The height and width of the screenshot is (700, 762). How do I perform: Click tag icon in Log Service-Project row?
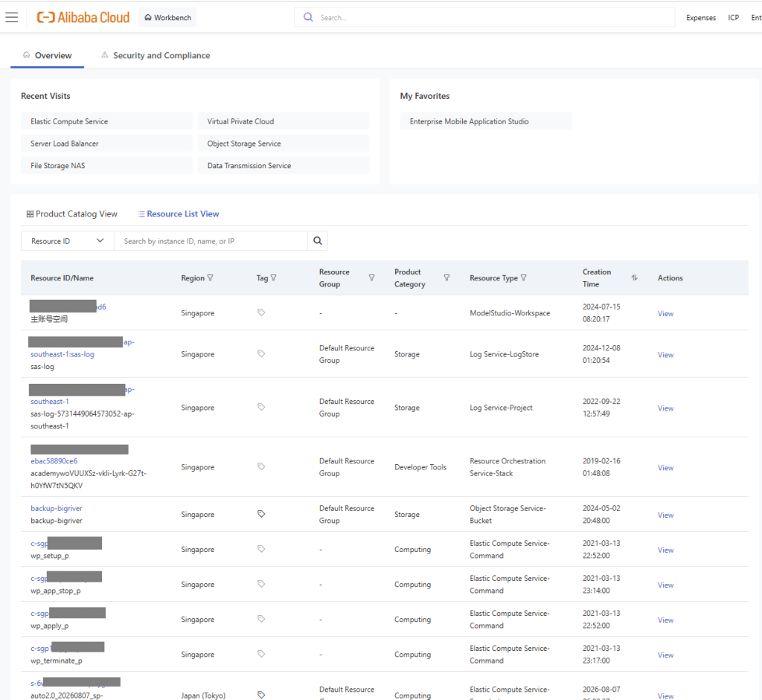(x=261, y=407)
